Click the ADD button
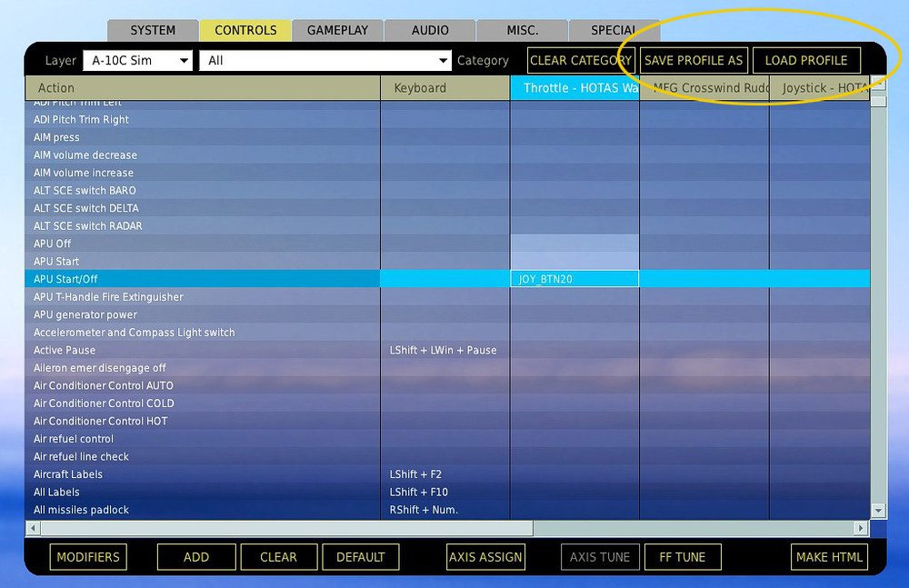 click(x=196, y=557)
